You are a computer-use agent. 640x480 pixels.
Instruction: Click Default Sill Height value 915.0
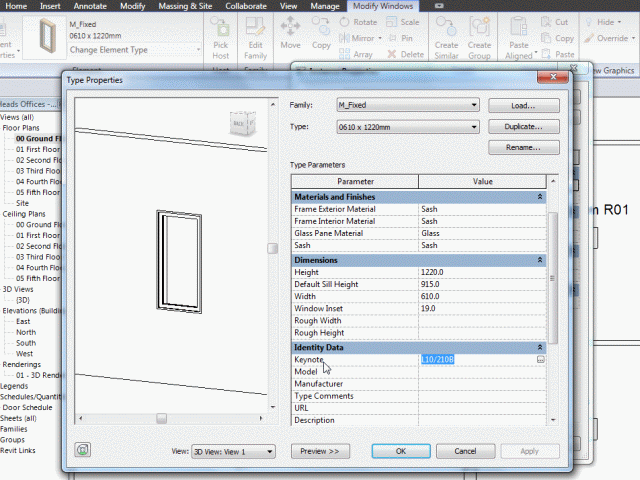tap(482, 284)
